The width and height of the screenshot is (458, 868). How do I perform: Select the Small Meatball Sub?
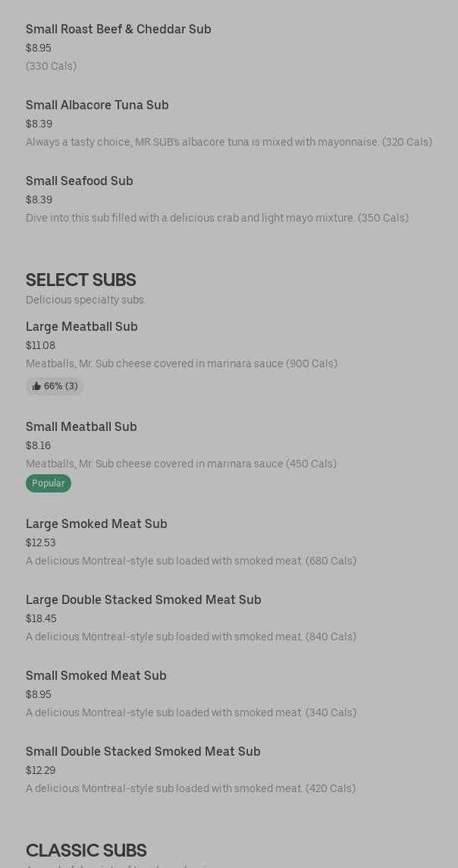click(x=81, y=427)
